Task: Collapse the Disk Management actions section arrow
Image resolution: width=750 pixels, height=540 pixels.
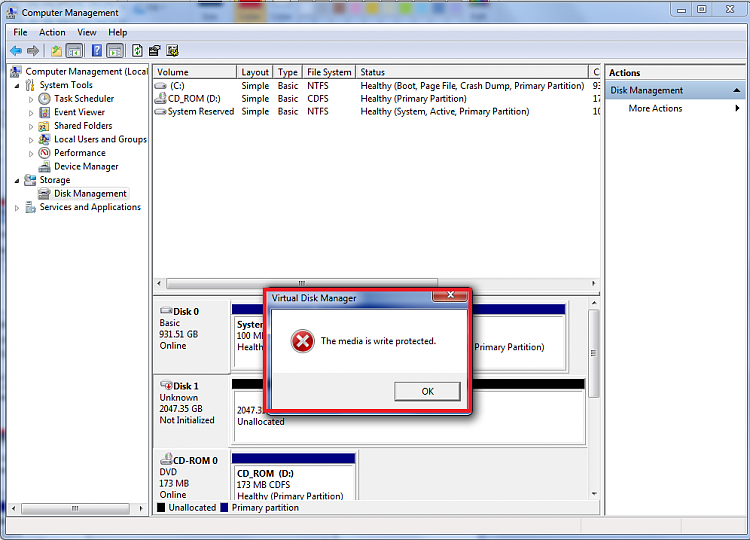Action: click(x=737, y=90)
